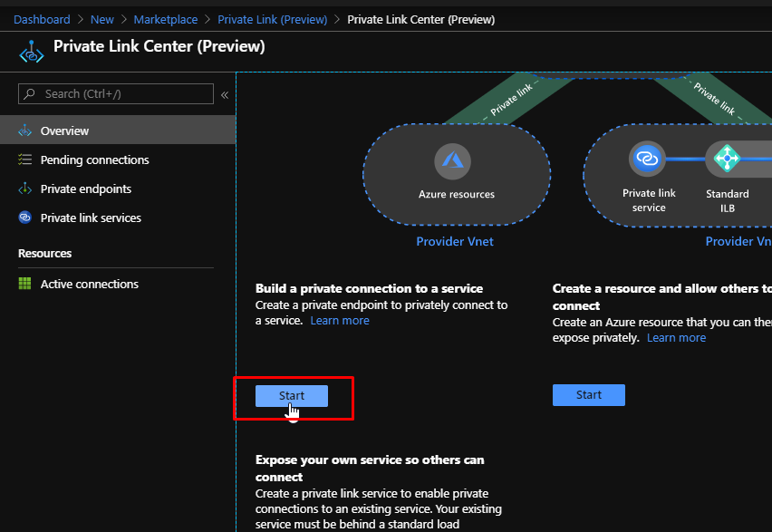Click the current Private Link Center (Preview) breadcrumb
This screenshot has height=532, width=772.
[421, 20]
